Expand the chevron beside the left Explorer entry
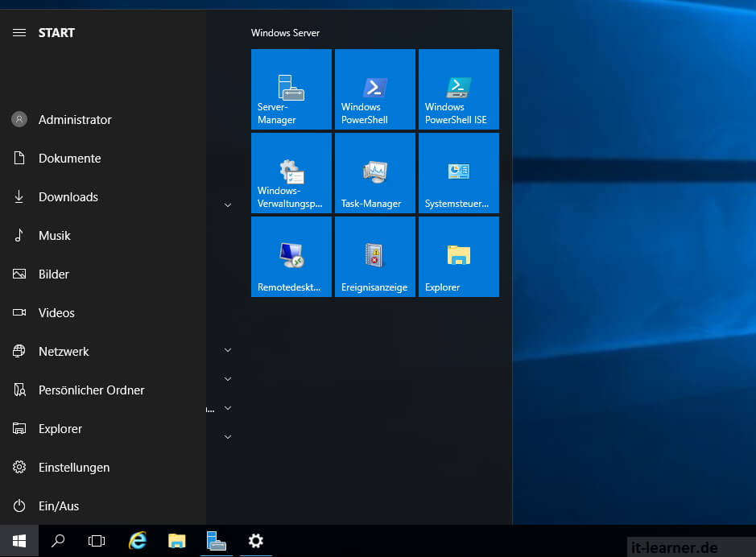The width and height of the screenshot is (756, 557). click(228, 437)
